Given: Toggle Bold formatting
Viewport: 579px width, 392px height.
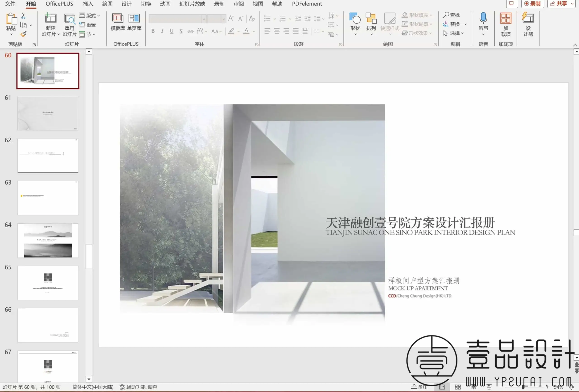Looking at the screenshot, I should pyautogui.click(x=153, y=31).
